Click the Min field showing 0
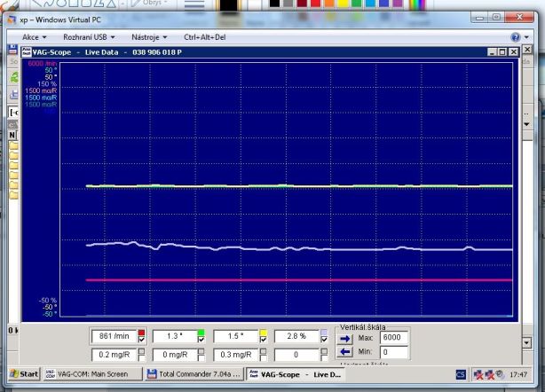This screenshot has height=392, width=545. tap(393, 352)
